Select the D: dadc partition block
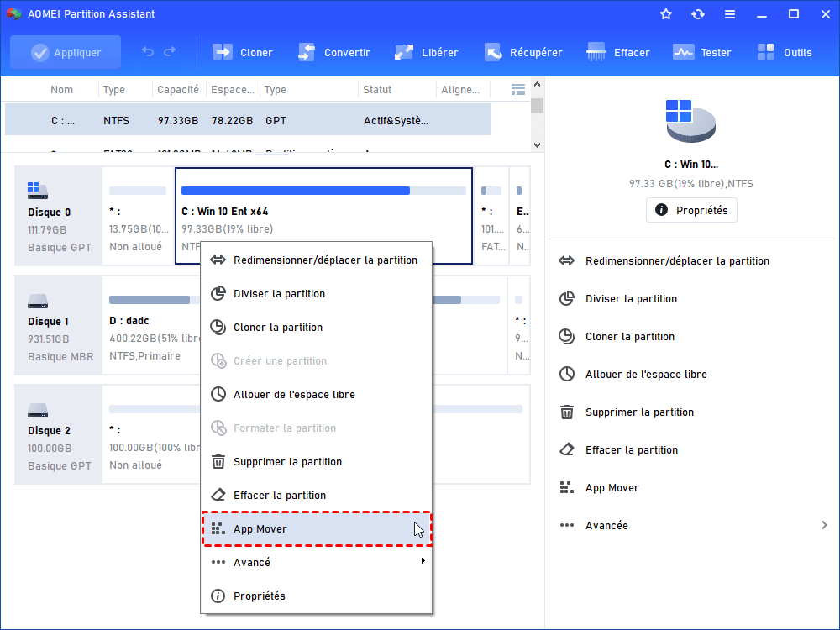Image resolution: width=840 pixels, height=630 pixels. (x=151, y=325)
